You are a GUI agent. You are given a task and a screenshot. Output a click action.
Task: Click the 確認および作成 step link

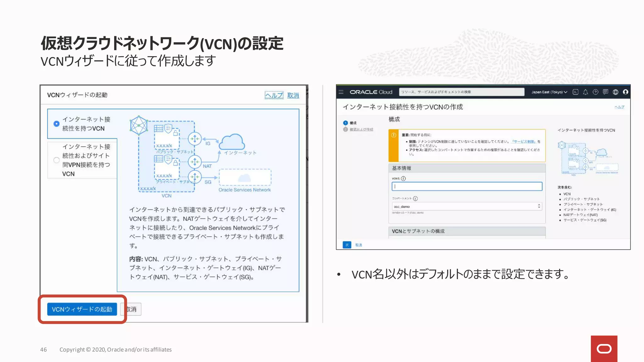pyautogui.click(x=361, y=129)
